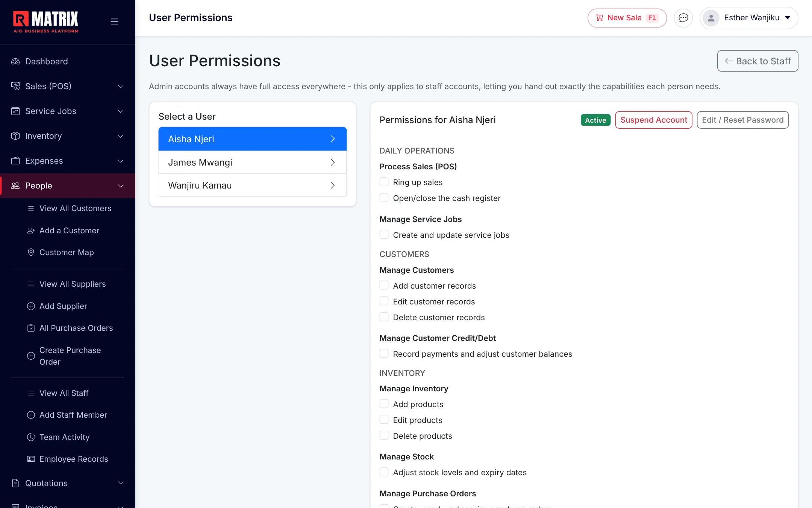Click the All Purchase Orders clipboard icon
812x508 pixels.
[x=31, y=328]
